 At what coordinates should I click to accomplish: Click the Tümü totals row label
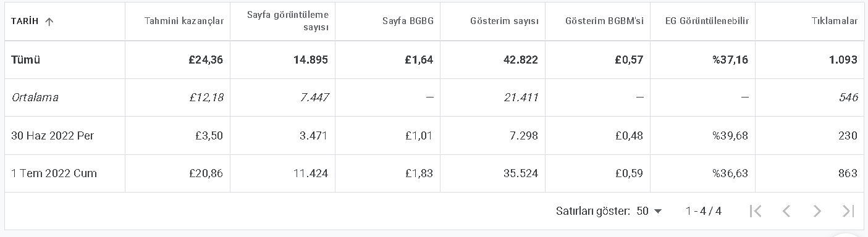pyautogui.click(x=25, y=60)
